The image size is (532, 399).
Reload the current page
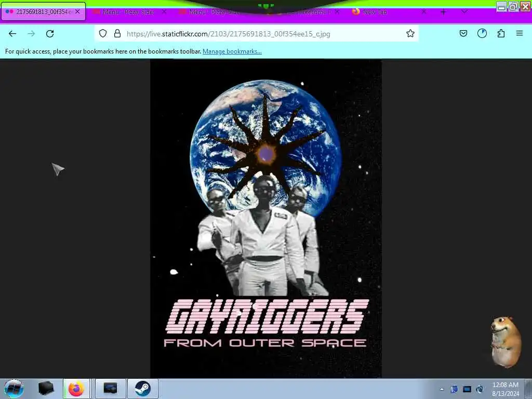coord(50,34)
